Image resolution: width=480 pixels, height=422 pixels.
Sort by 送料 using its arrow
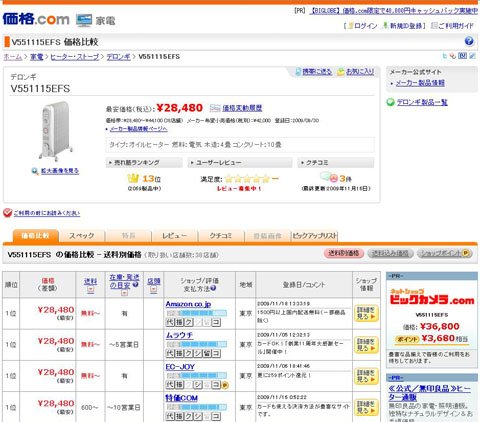(90, 290)
